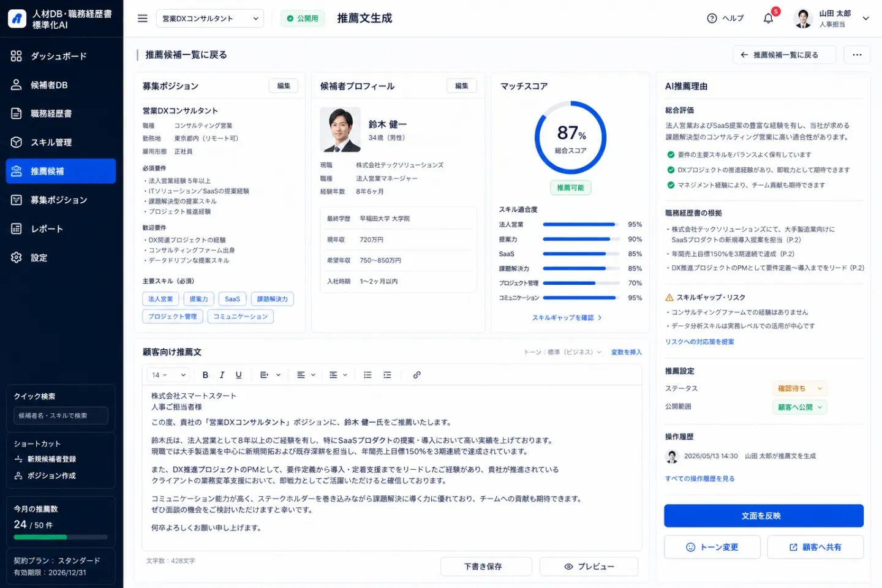The width and height of the screenshot is (882, 588).
Task: Click the 設定 gear icon
Action: pos(17,257)
